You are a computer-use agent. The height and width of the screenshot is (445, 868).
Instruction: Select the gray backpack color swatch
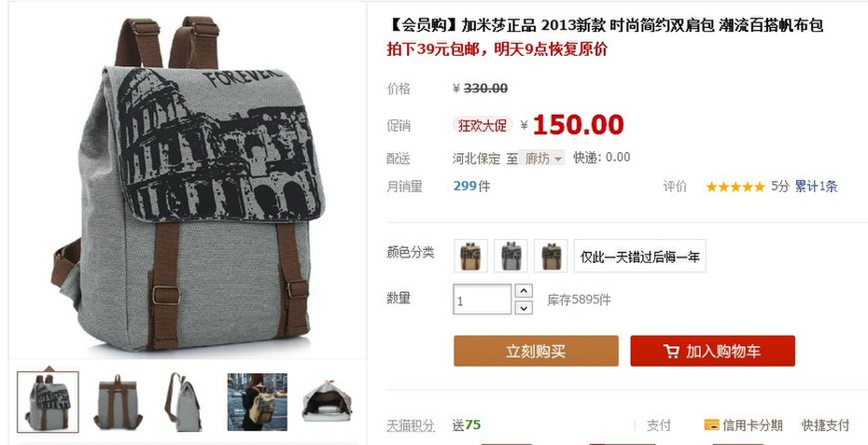point(511,256)
